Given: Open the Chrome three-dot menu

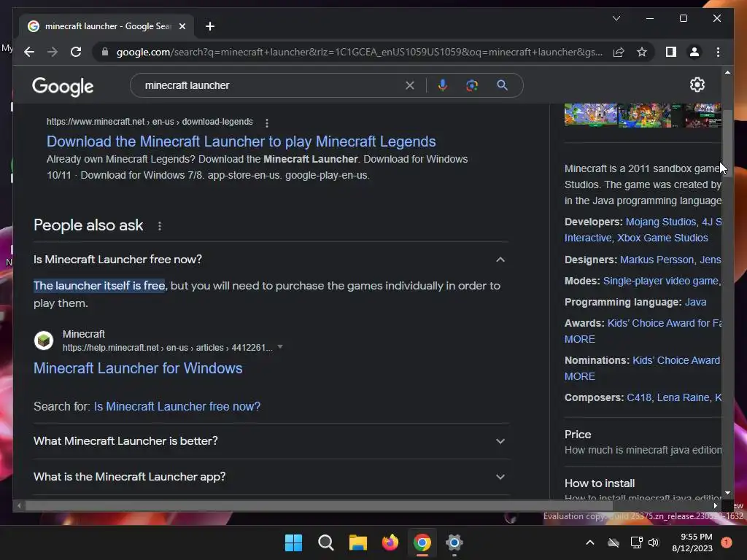Looking at the screenshot, I should 718,52.
